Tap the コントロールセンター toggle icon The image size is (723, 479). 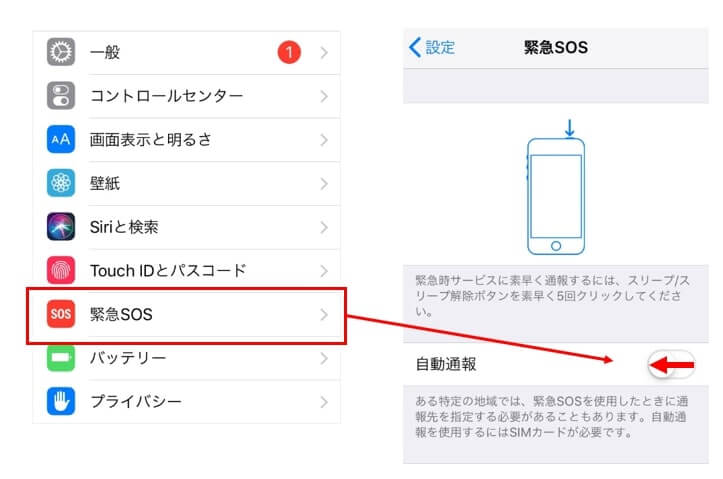(61, 96)
